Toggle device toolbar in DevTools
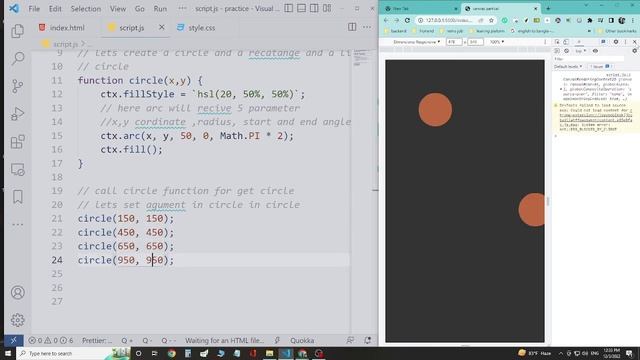Image resolution: width=640 pixels, height=360 pixels. 566,42
